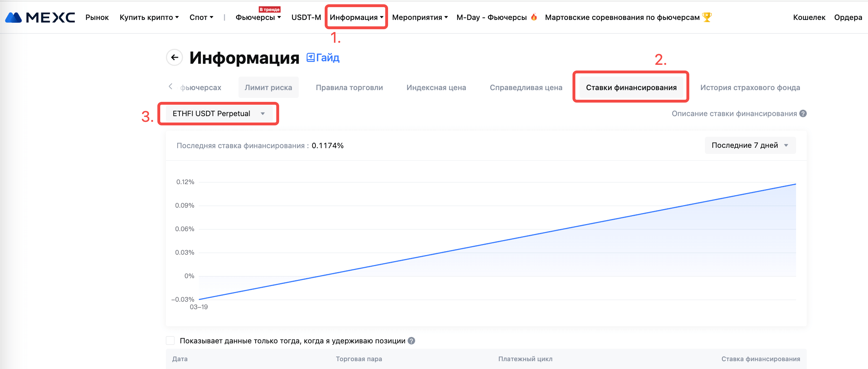Open the Последние 7 дней period dropdown
The image size is (868, 369).
click(x=750, y=145)
